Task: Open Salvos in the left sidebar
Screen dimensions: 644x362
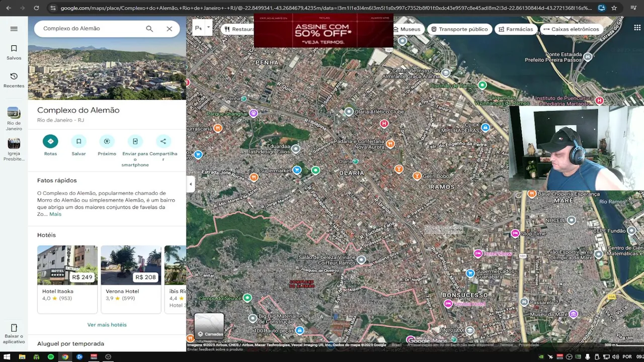Action: tap(14, 52)
